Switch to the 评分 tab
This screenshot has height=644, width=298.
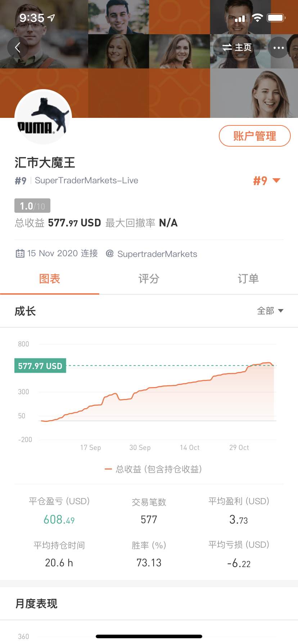point(149,279)
